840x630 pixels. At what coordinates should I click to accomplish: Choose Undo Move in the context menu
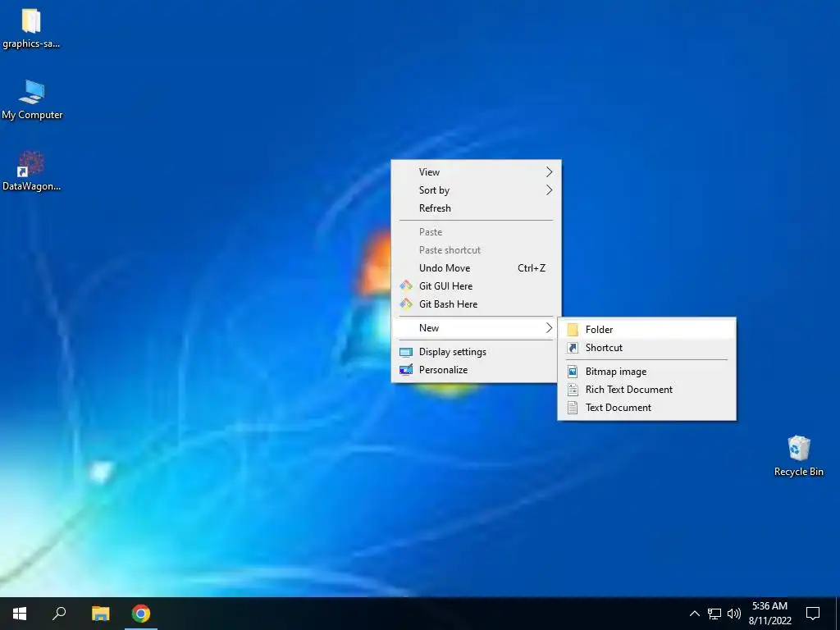477,268
